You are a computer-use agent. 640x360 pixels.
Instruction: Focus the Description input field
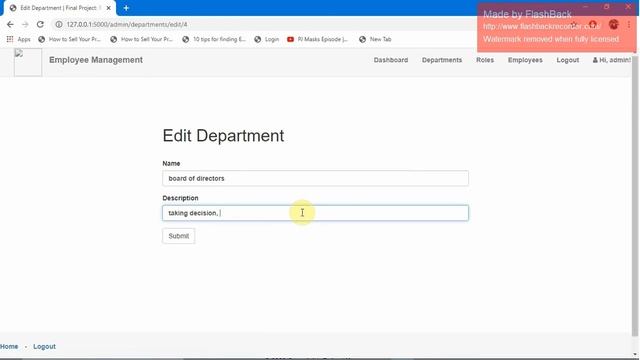tap(315, 213)
